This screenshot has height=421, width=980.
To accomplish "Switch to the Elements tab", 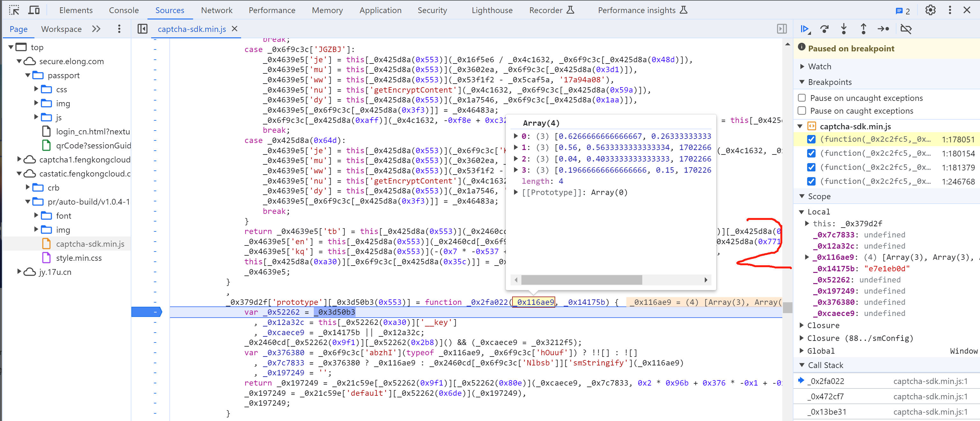I will tap(76, 10).
